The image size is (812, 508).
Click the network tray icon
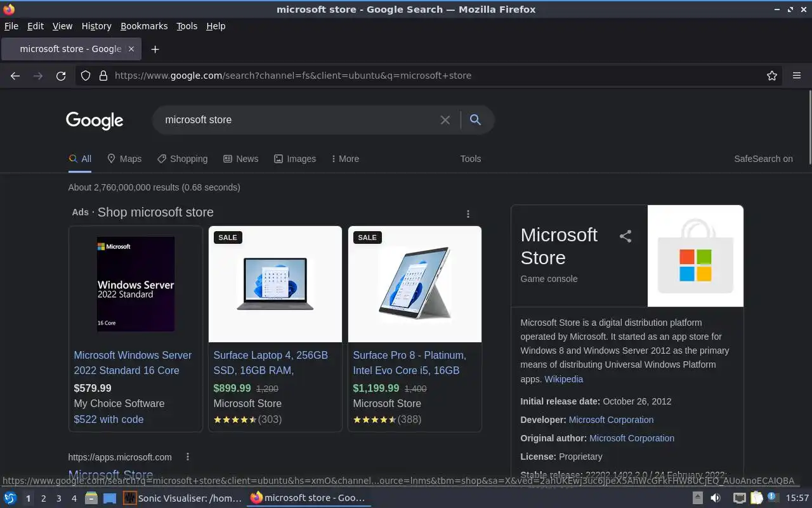coord(740,498)
